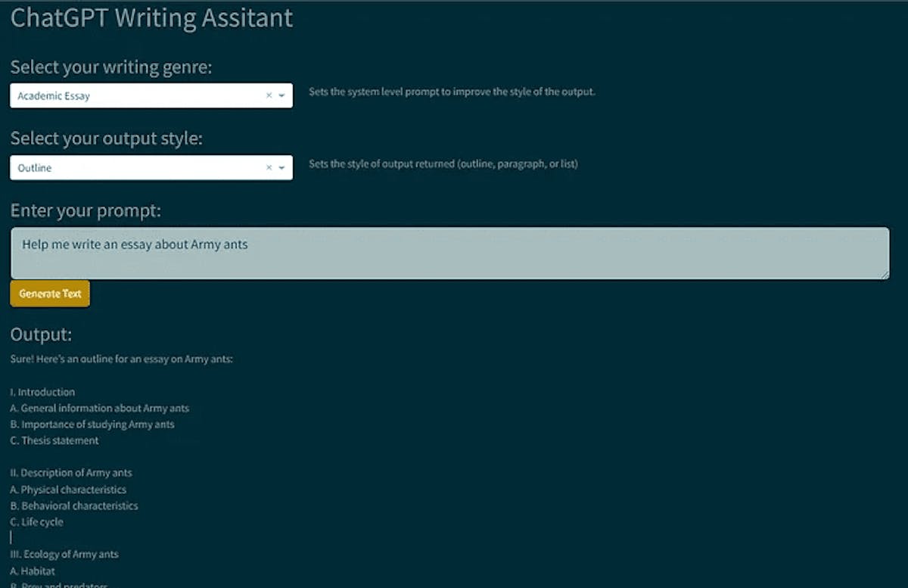Screen dimensions: 908x588
Task: Click the Generate Text button
Action: click(x=50, y=294)
